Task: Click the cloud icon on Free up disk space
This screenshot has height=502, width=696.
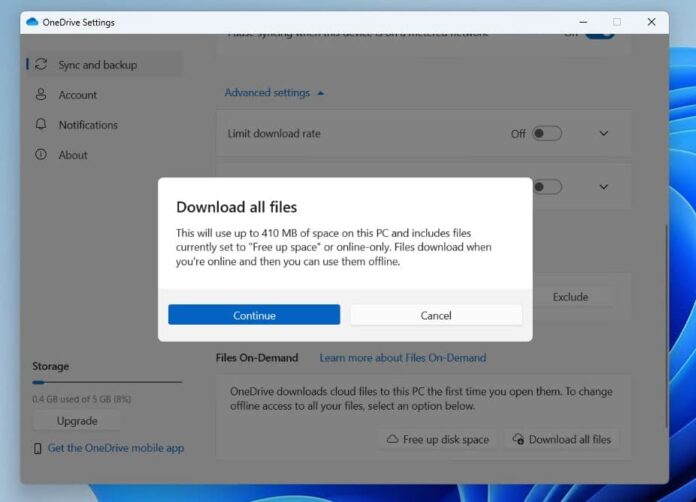Action: tap(390, 440)
